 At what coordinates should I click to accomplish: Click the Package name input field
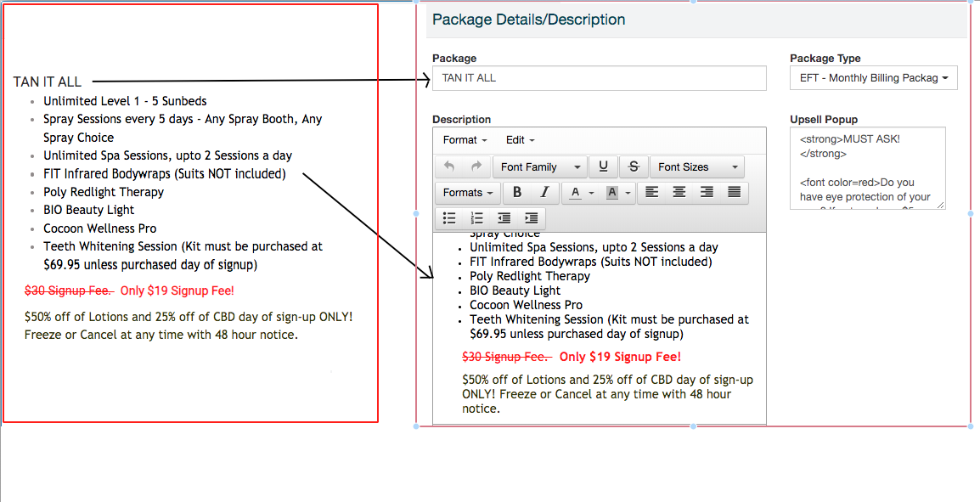[x=599, y=78]
